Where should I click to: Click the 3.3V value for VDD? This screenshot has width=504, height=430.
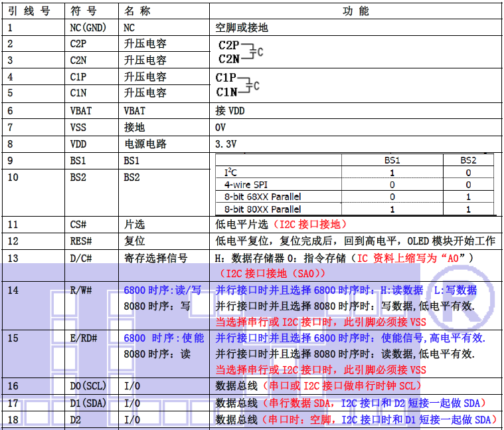[x=226, y=144]
